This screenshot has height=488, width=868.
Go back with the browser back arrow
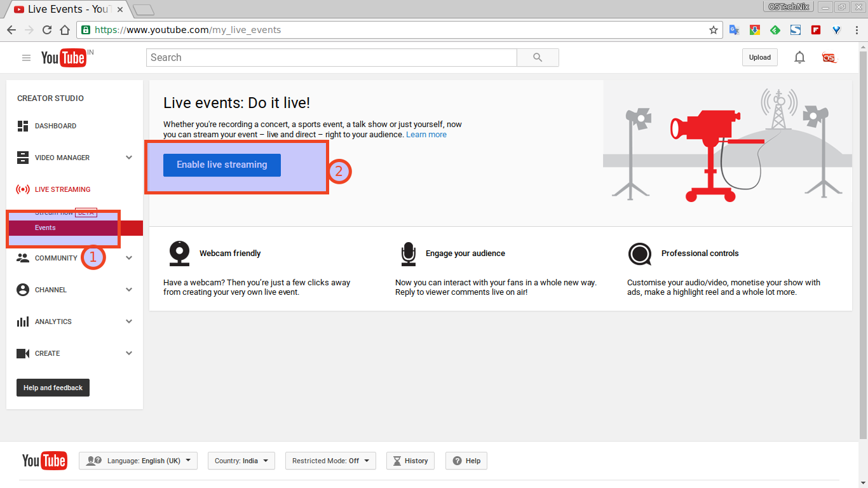pos(11,30)
